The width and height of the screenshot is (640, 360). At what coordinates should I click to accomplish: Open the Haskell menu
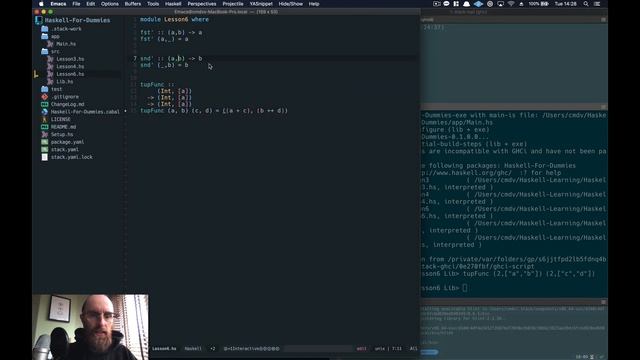pyautogui.click(x=173, y=4)
